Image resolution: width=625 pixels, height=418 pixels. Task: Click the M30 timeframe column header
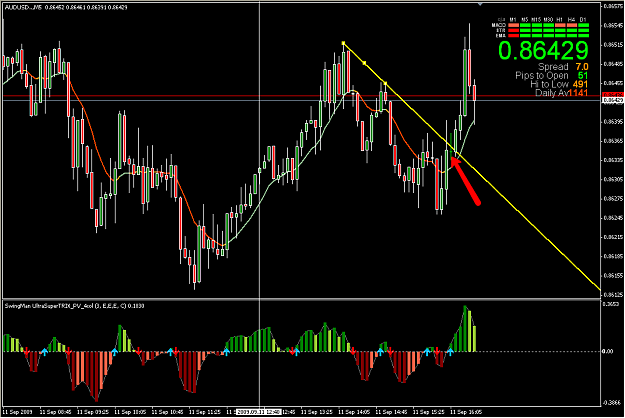coord(548,19)
